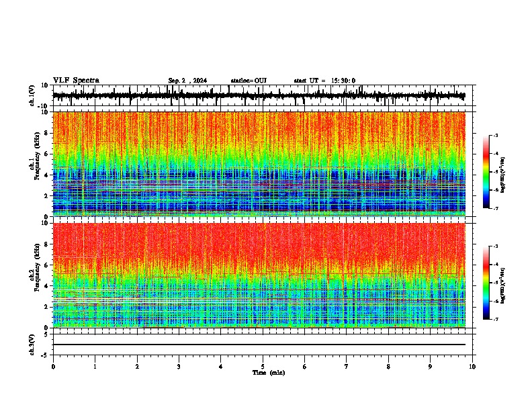Click the ch.1 spectrogram plot area
The width and height of the screenshot is (532, 411).
[x=259, y=164]
